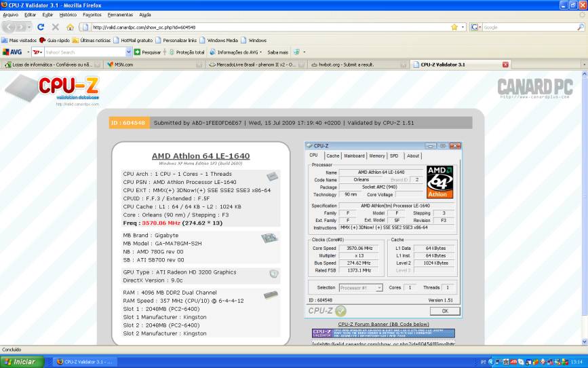The width and height of the screenshot is (588, 368).
Task: Click the page scrollbar down arrow
Action: pyautogui.click(x=584, y=342)
